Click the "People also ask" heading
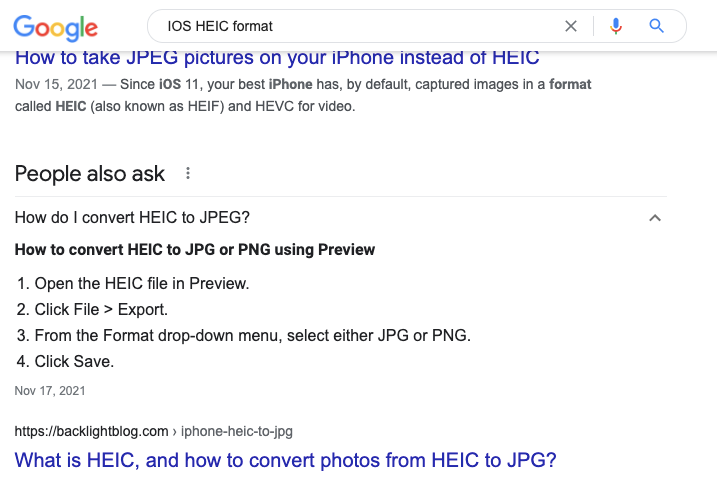Viewport: 717px width, 481px height. pos(90,174)
